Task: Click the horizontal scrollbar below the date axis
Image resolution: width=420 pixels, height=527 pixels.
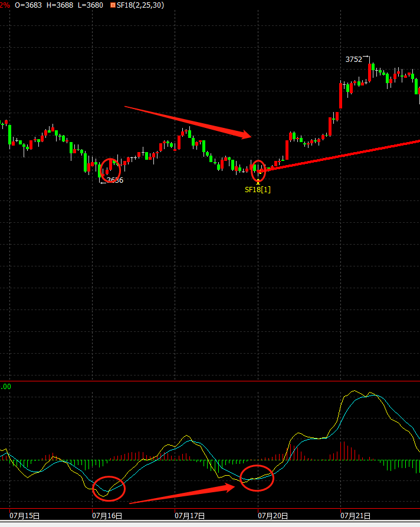Action: pyautogui.click(x=210, y=524)
